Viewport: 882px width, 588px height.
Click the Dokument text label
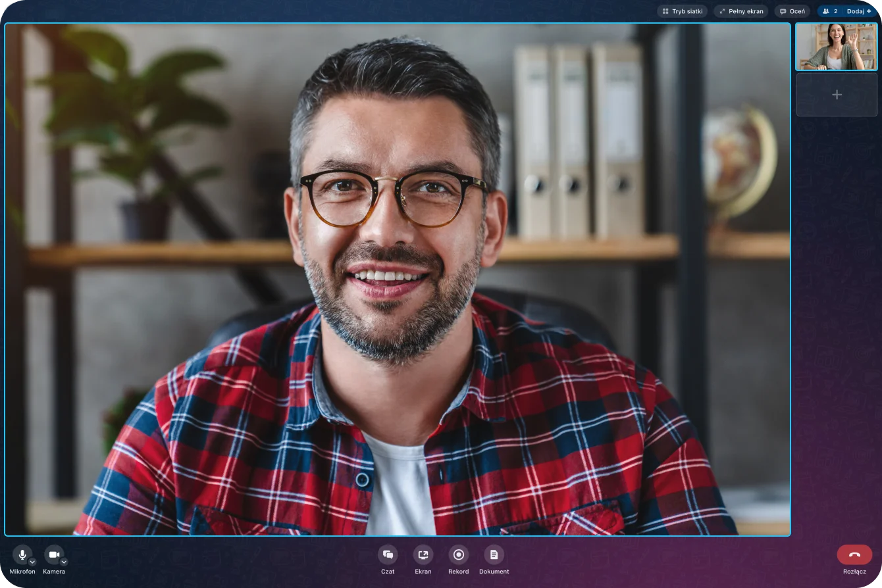point(494,572)
